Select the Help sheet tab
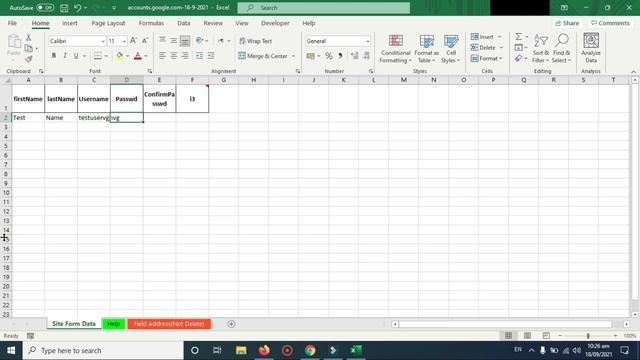 tap(113, 324)
